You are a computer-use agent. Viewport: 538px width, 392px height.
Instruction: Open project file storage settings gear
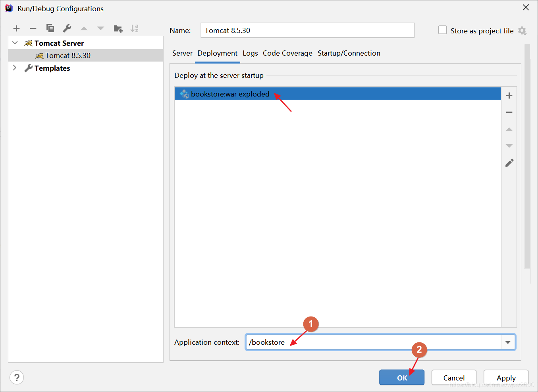(x=522, y=31)
